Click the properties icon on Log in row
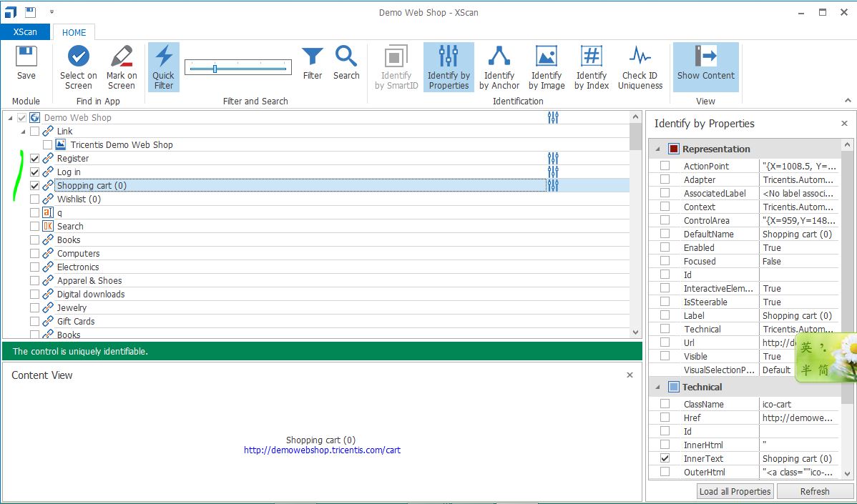Viewport: 857px width, 504px height. (553, 172)
